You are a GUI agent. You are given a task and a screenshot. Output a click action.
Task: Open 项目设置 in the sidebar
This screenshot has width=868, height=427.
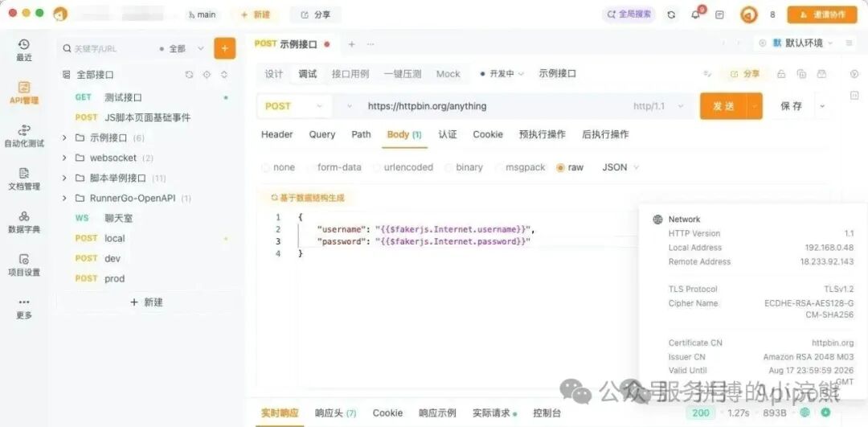coord(24,265)
